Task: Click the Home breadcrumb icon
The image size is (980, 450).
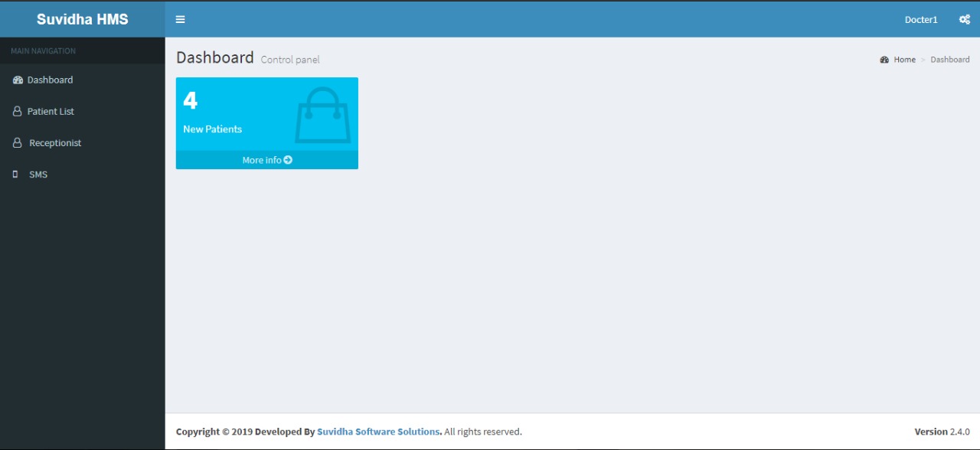Action: 885,59
